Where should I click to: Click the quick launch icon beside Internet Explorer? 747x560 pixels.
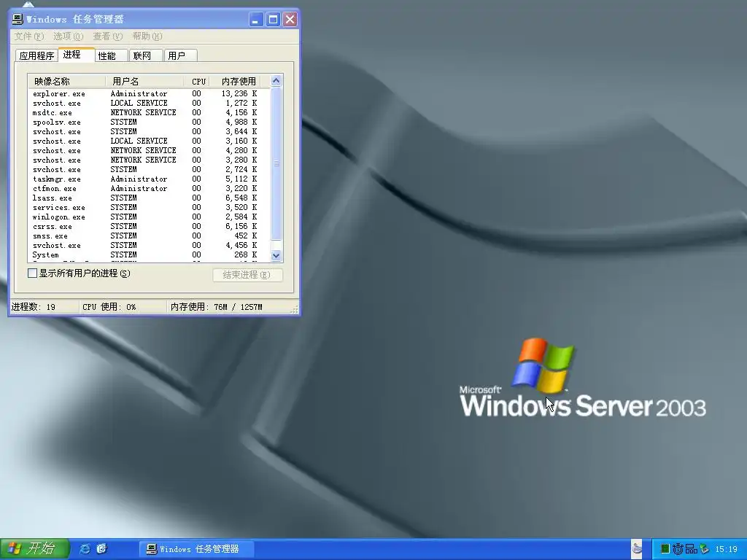(102, 548)
